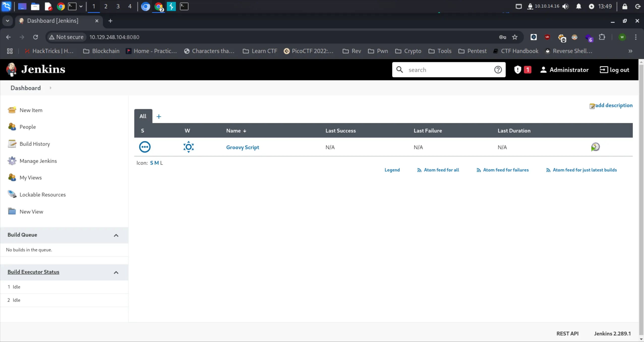644x342 pixels.
Task: Expand the Dashboard breadcrumb arrow
Action: (x=51, y=88)
